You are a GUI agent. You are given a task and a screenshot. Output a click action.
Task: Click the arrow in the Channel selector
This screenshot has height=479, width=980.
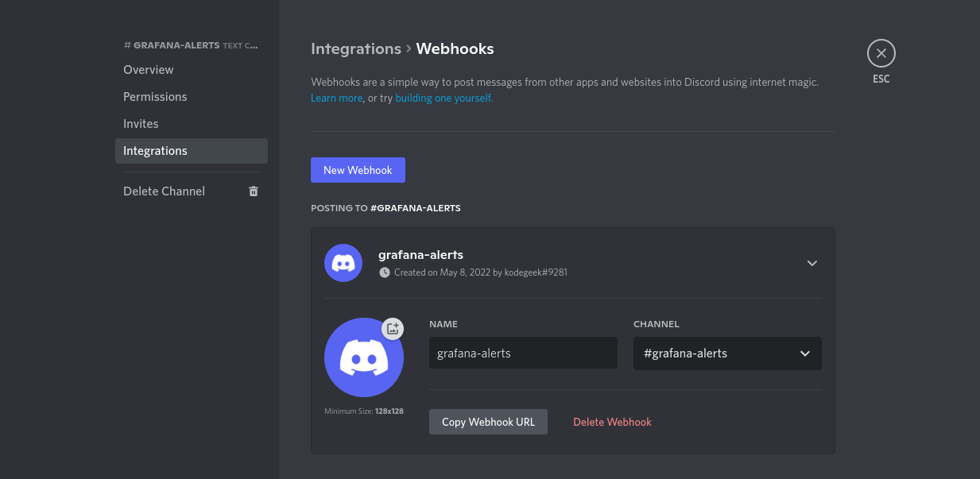805,353
